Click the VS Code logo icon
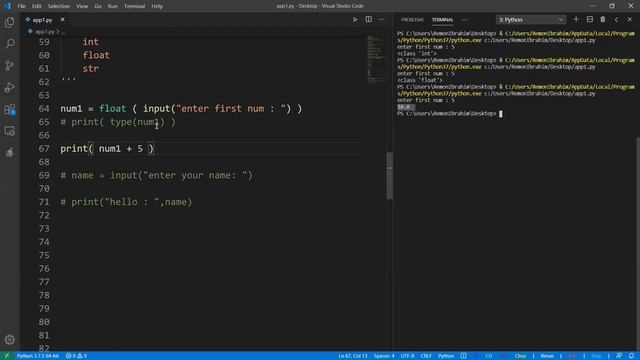Screen dimensions: 640x360 click(7, 6)
